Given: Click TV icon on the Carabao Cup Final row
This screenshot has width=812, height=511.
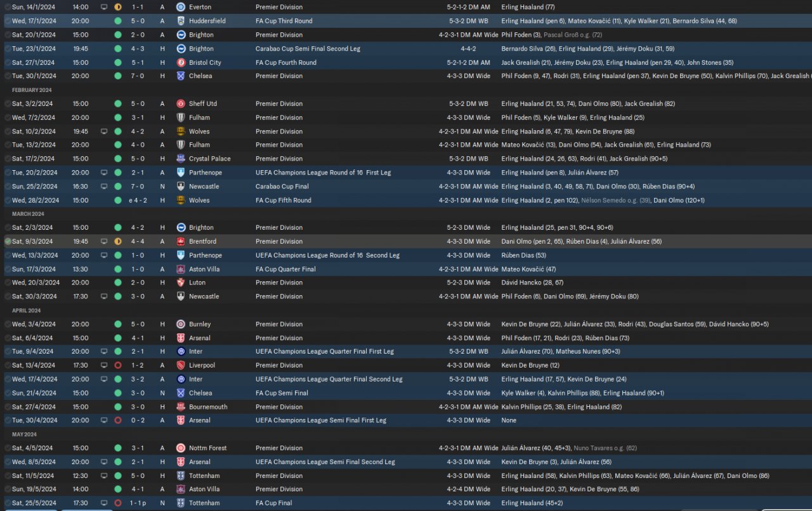Looking at the screenshot, I should click(104, 186).
